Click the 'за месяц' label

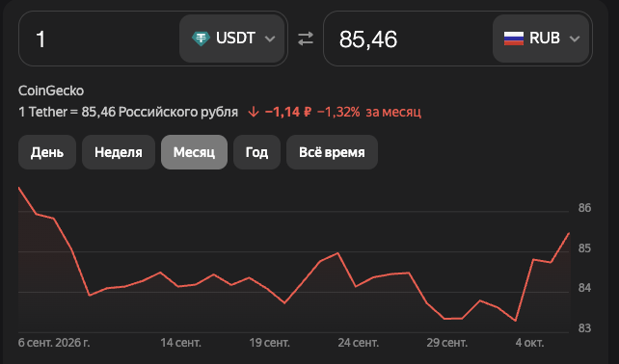coord(393,112)
